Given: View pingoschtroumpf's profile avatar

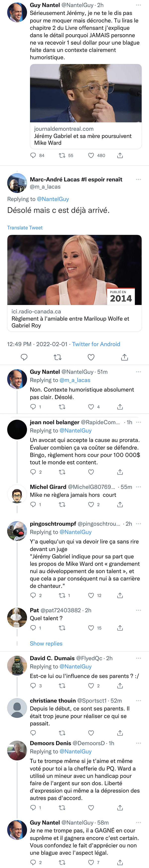Looking at the screenshot, I should pos(17,531).
